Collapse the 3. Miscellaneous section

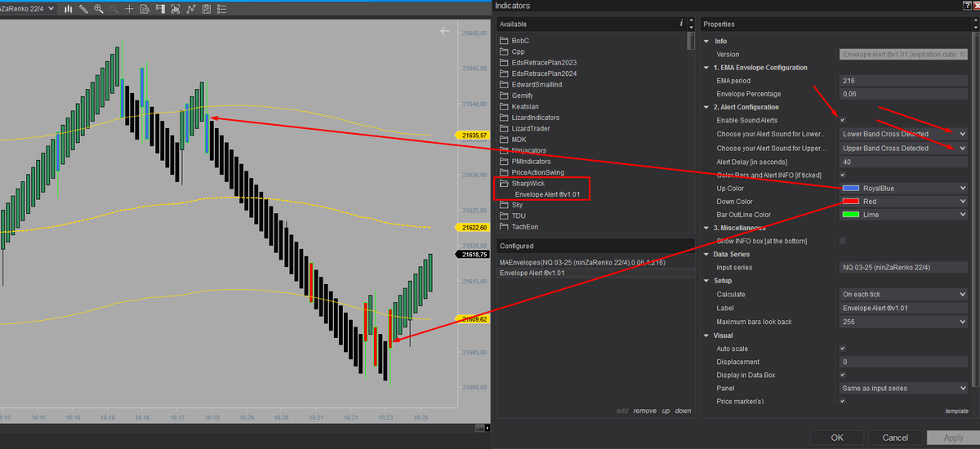click(707, 227)
